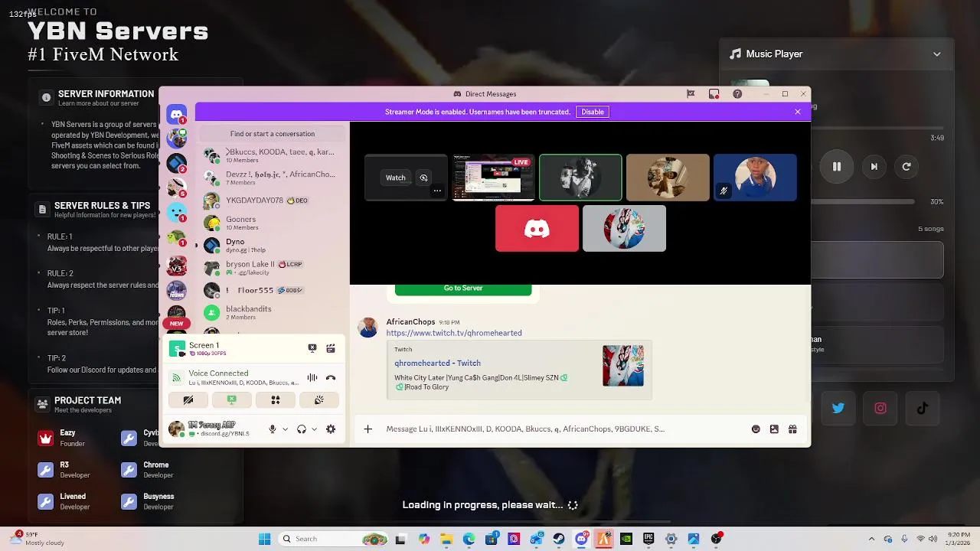Viewport: 980px width, 551px height.
Task: Open more options on Watch stream tile
Action: tap(437, 191)
